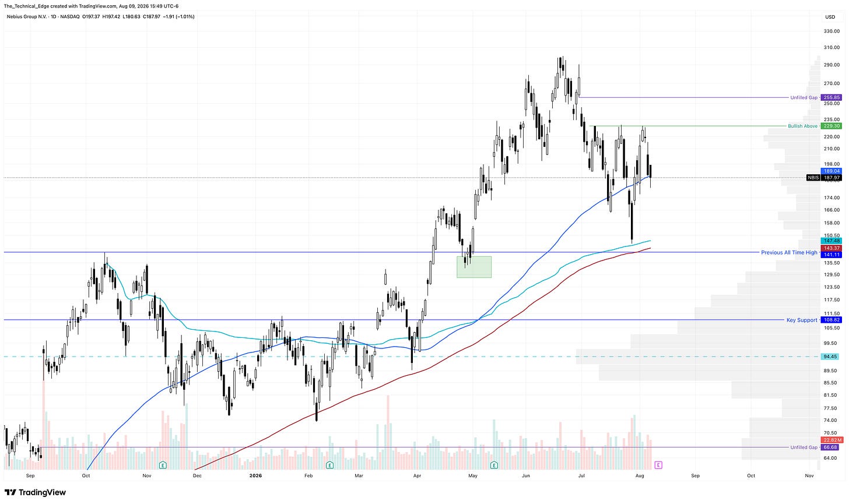The width and height of the screenshot is (849, 504).
Task: Select the purple 66.68 price tag
Action: pos(831,447)
